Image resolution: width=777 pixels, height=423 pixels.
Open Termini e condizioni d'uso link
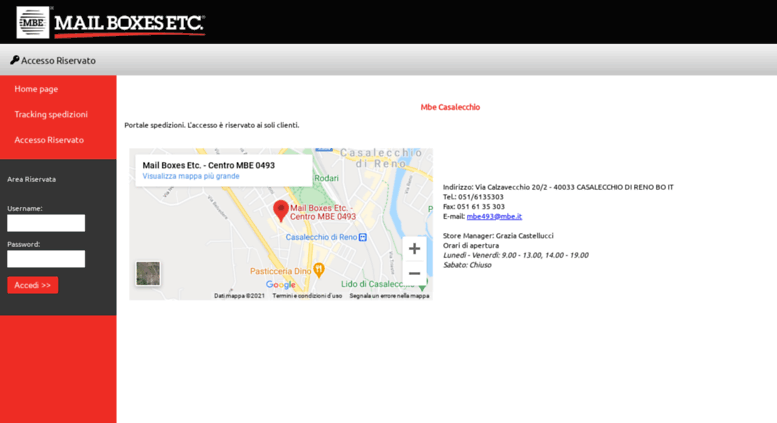(307, 296)
